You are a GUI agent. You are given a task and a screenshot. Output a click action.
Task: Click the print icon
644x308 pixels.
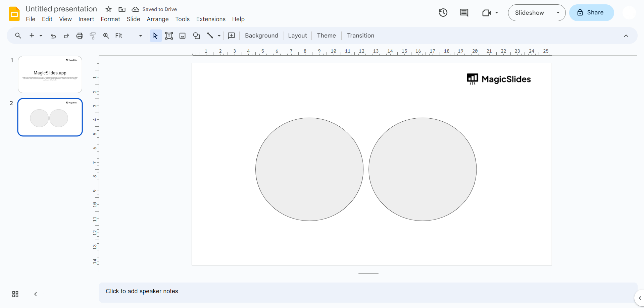click(80, 36)
